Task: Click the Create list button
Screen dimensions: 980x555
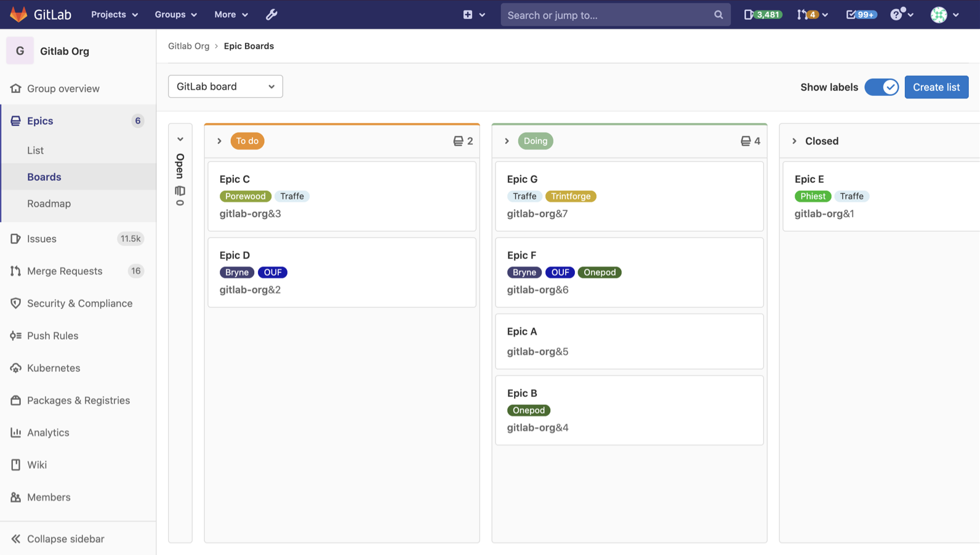Action: pos(936,87)
